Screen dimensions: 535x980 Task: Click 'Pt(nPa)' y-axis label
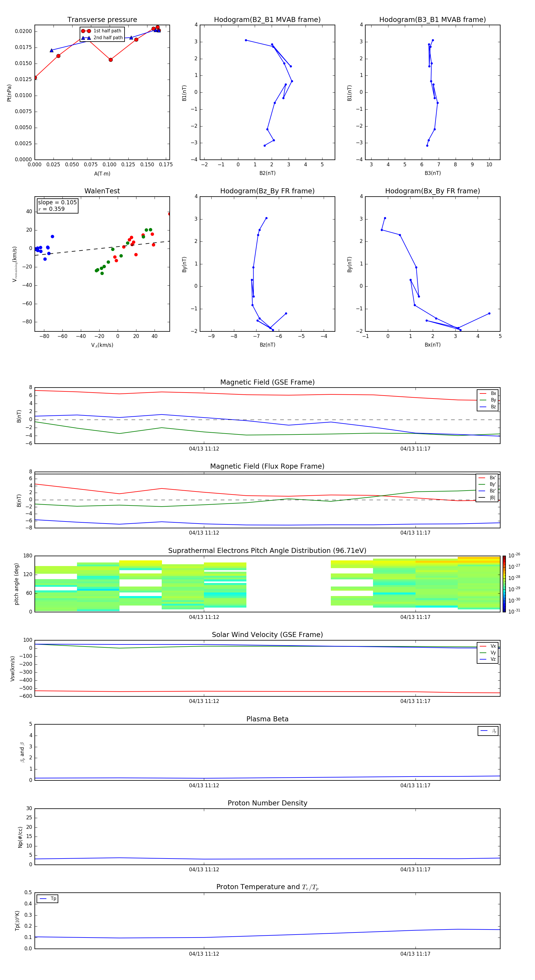tap(9, 93)
